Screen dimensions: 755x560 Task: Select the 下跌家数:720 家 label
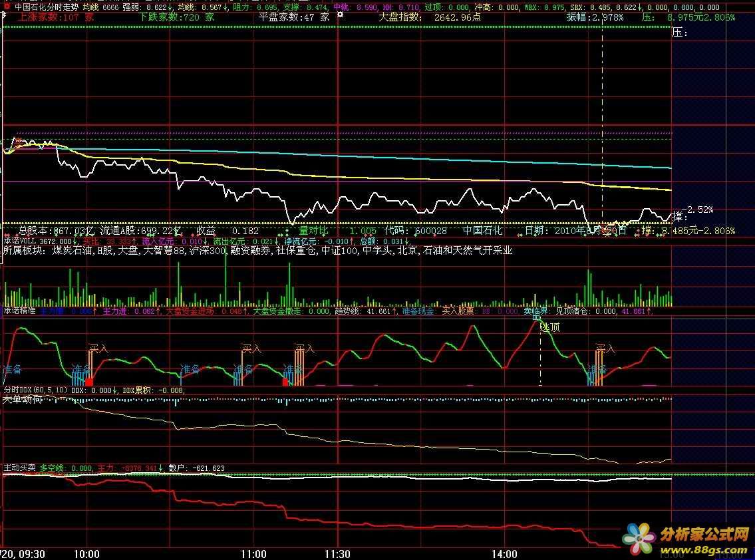[x=177, y=17]
